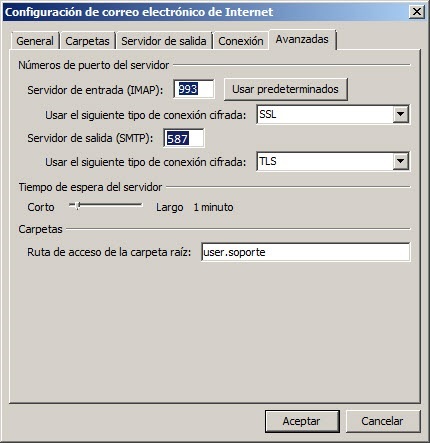Focus the IMAP port field showing 993

click(194, 89)
